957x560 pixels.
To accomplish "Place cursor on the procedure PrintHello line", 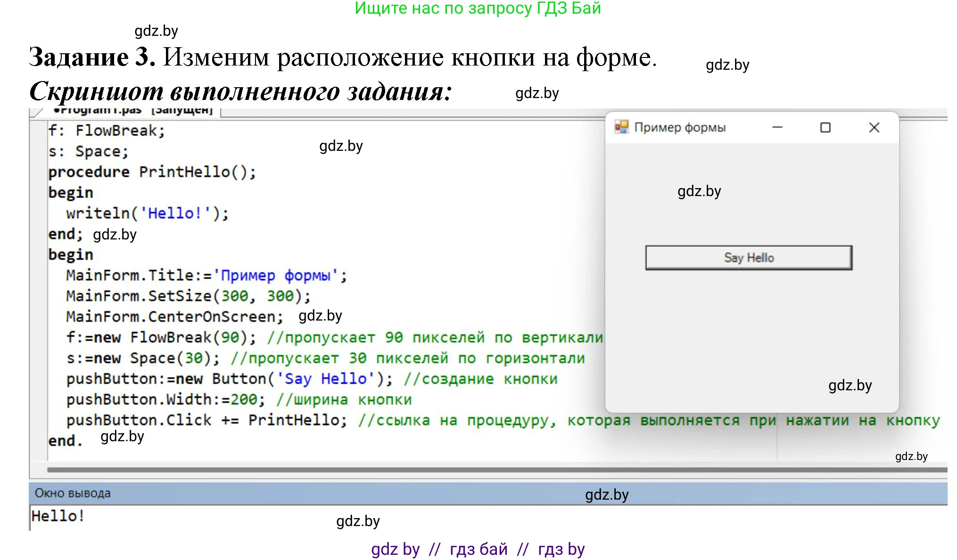I will pyautogui.click(x=152, y=172).
